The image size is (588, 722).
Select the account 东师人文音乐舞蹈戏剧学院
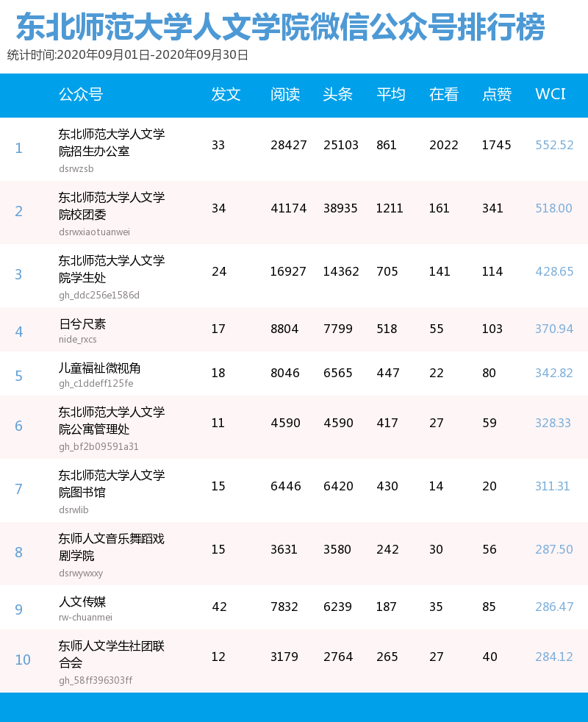[112, 546]
